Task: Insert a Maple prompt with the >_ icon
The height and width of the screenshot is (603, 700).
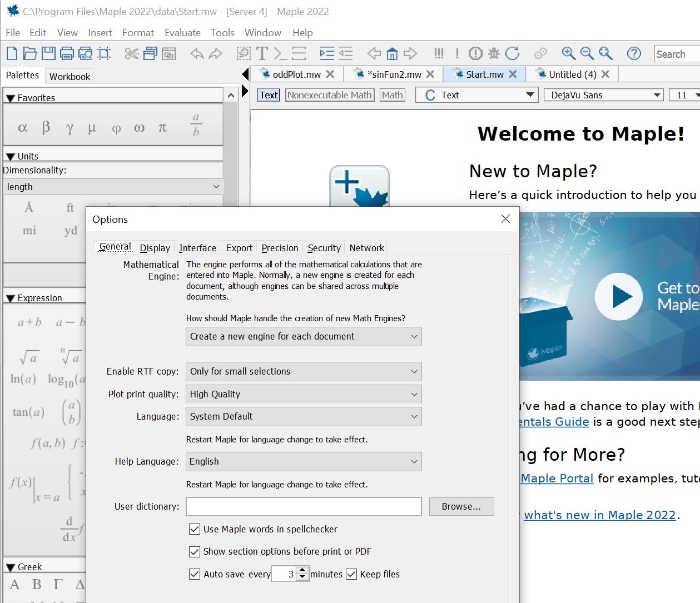Action: tap(281, 53)
